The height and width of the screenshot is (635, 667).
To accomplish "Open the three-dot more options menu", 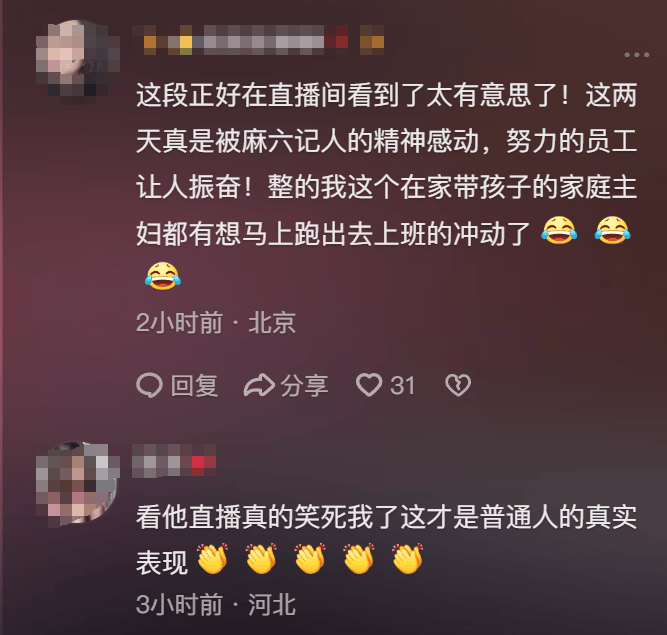I will (636, 55).
